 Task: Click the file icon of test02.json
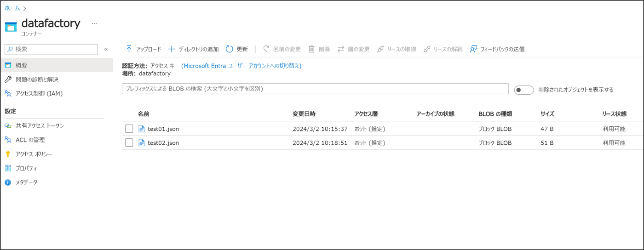(x=142, y=143)
